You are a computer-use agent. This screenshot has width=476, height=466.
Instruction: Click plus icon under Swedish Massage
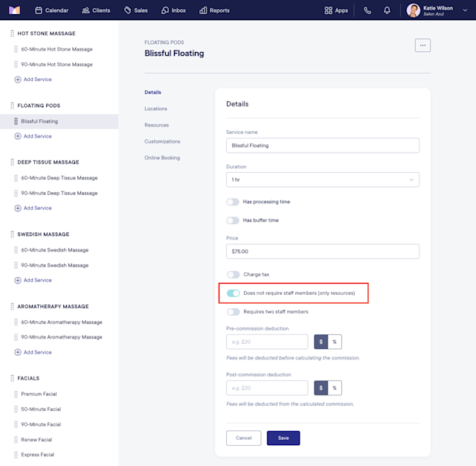pyautogui.click(x=18, y=280)
